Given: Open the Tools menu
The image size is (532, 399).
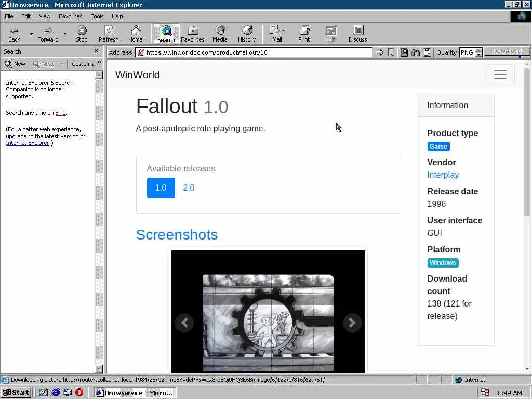Looking at the screenshot, I should tap(97, 16).
